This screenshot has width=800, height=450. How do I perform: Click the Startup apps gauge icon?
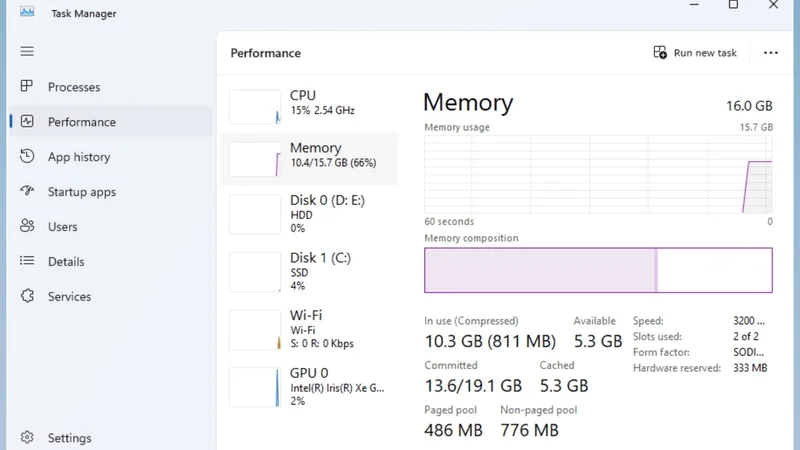pos(27,191)
